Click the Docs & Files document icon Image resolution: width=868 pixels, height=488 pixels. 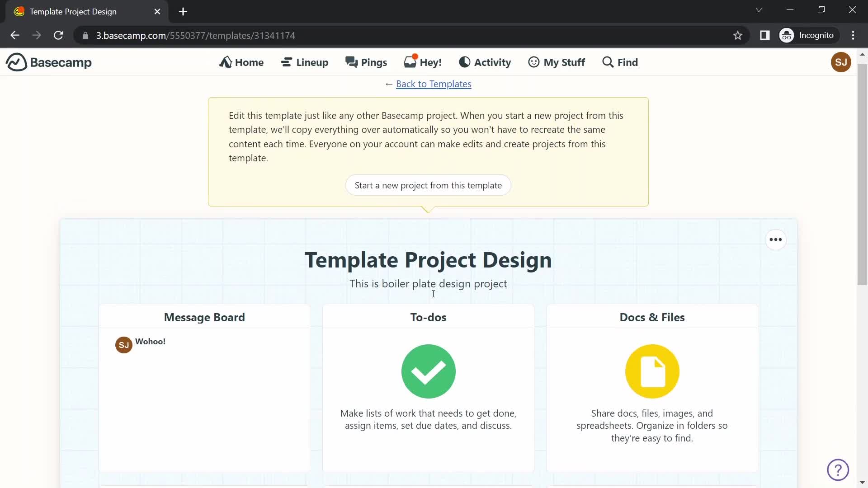click(651, 371)
